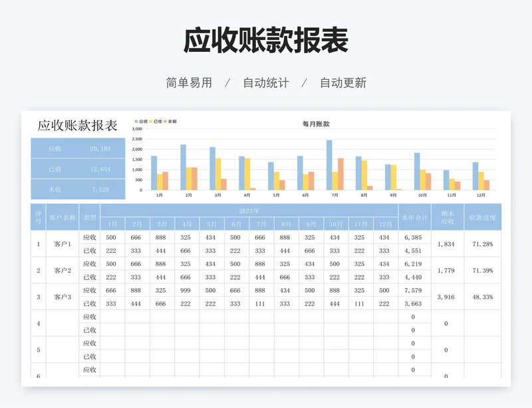Click the orange 余额 legend swatch
This screenshot has width=532, height=408.
pos(165,121)
